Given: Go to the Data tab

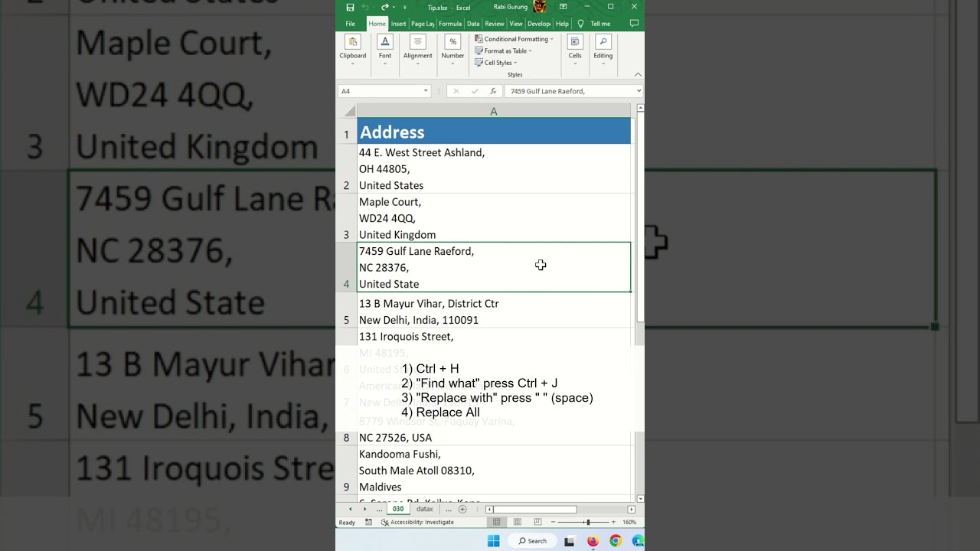Looking at the screenshot, I should point(473,24).
